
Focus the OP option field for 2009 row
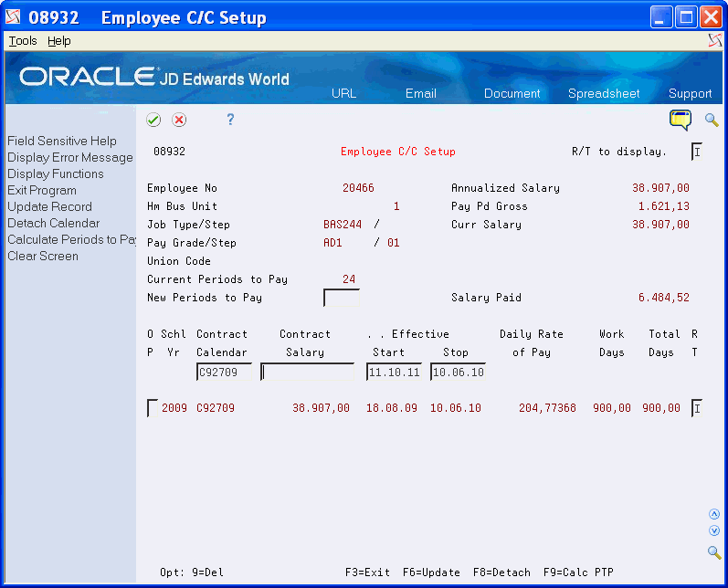[x=153, y=408]
